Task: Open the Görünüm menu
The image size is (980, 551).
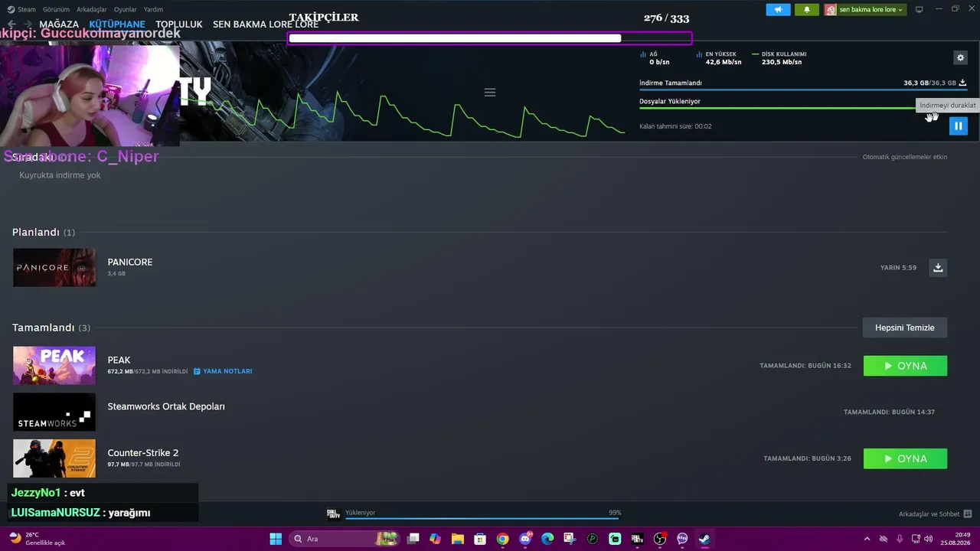Action: click(x=56, y=9)
